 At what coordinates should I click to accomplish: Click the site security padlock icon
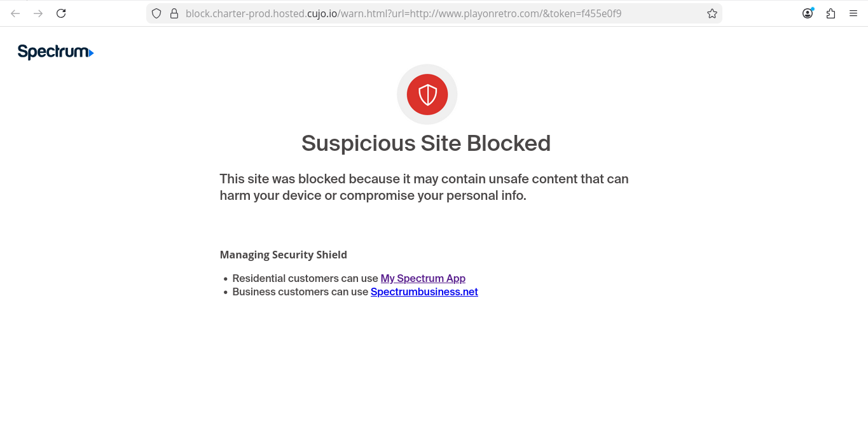point(174,13)
